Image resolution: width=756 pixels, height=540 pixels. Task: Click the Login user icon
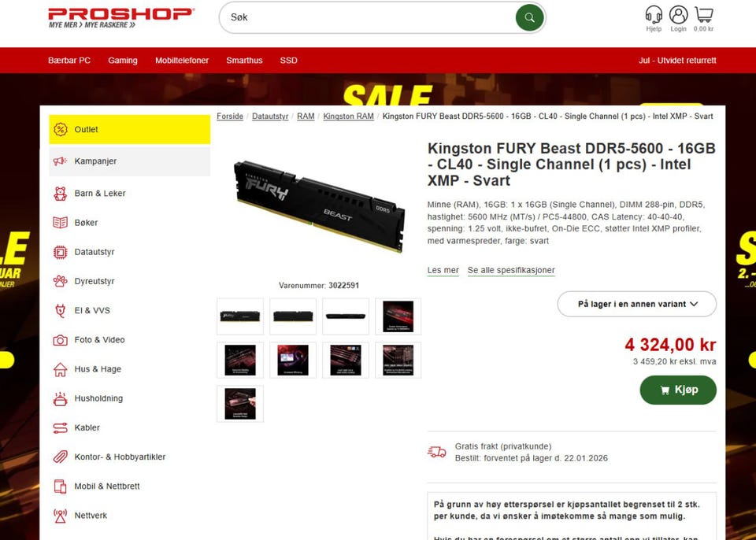tap(678, 14)
